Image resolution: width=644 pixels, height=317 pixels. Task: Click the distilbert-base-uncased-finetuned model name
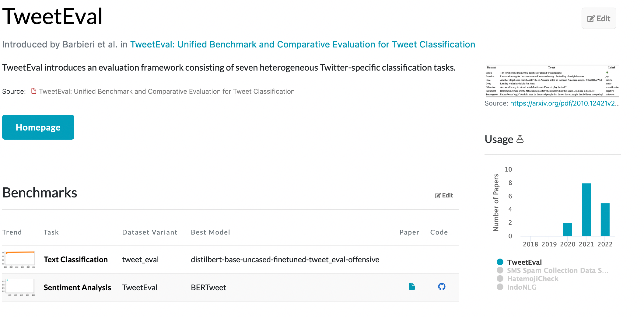(285, 260)
